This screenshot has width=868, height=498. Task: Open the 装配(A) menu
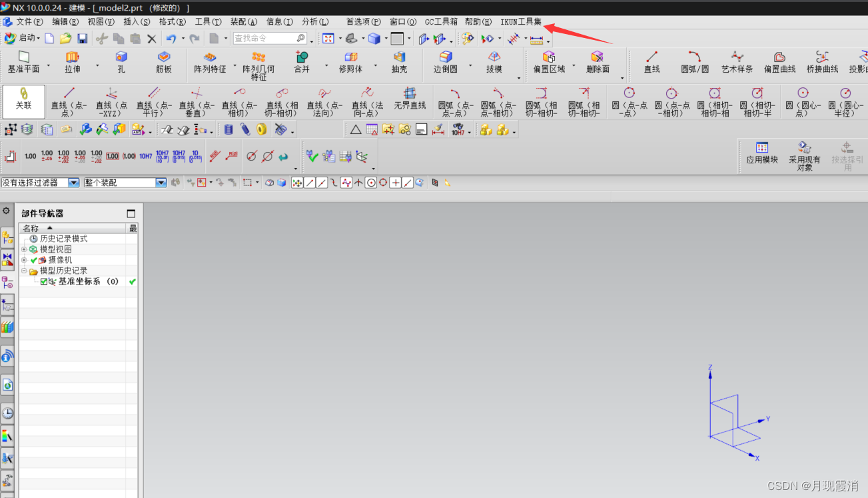point(244,22)
